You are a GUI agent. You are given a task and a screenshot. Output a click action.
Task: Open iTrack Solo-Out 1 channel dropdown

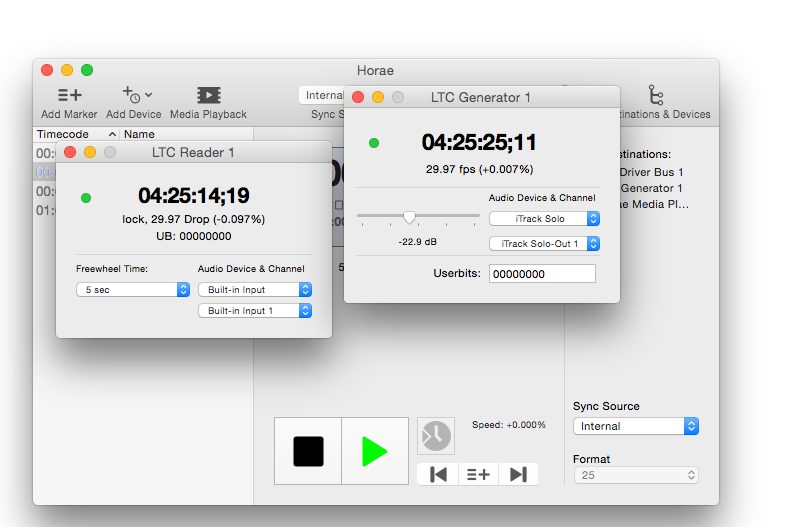tap(544, 243)
